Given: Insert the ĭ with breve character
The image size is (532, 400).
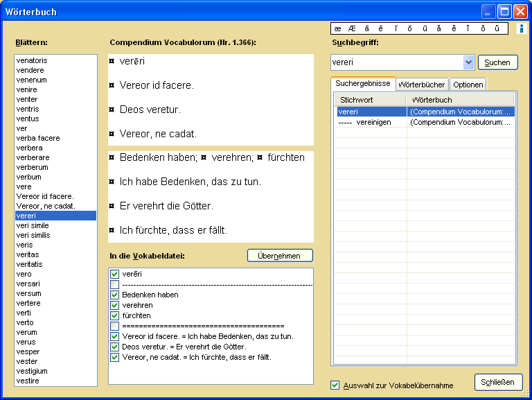Looking at the screenshot, I should coord(468,29).
